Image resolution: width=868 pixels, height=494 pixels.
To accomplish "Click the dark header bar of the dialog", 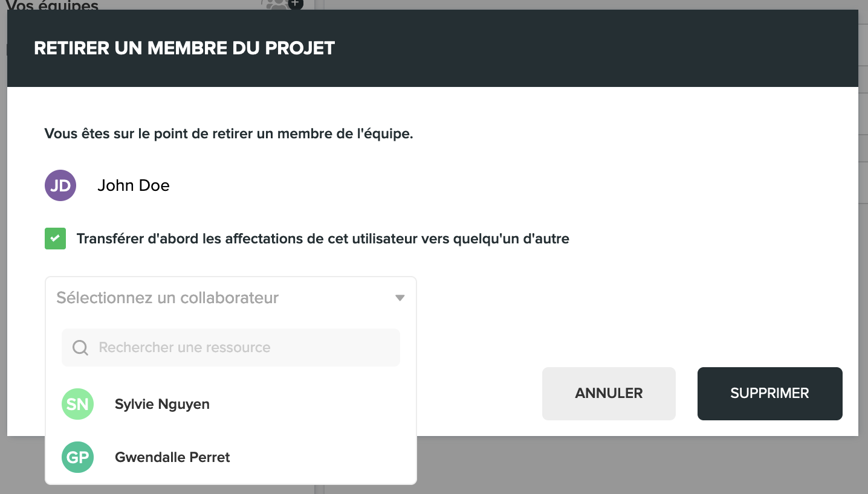I will pyautogui.click(x=433, y=48).
